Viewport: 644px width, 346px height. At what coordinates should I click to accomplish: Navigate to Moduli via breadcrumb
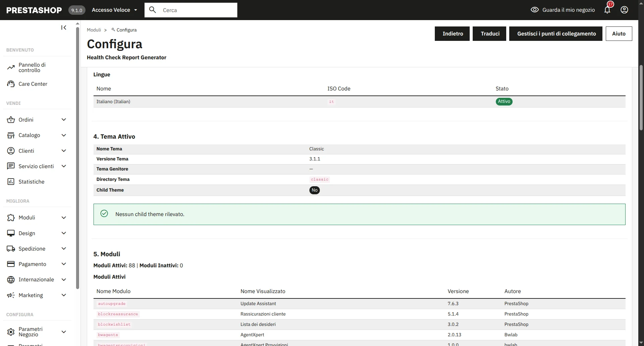pyautogui.click(x=94, y=30)
